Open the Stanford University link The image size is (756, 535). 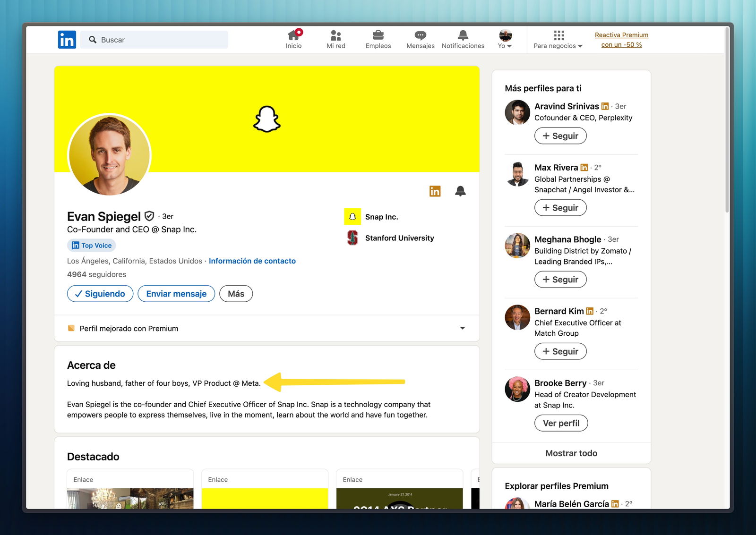pyautogui.click(x=399, y=238)
